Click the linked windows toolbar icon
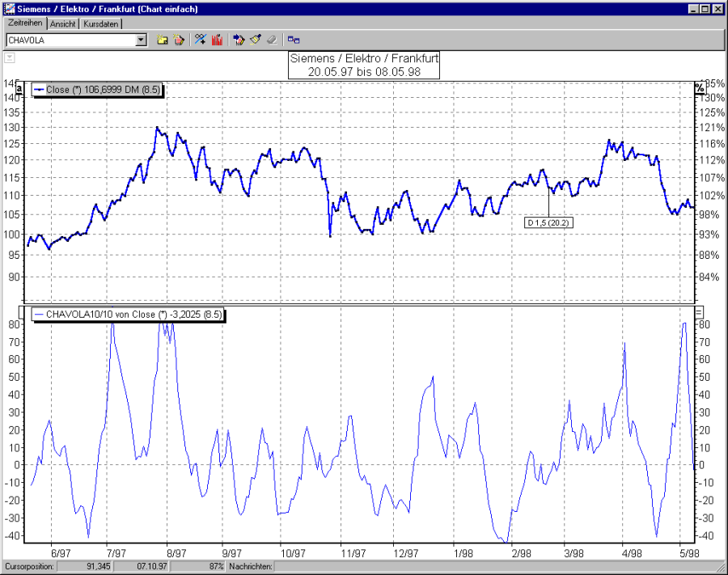 (294, 39)
